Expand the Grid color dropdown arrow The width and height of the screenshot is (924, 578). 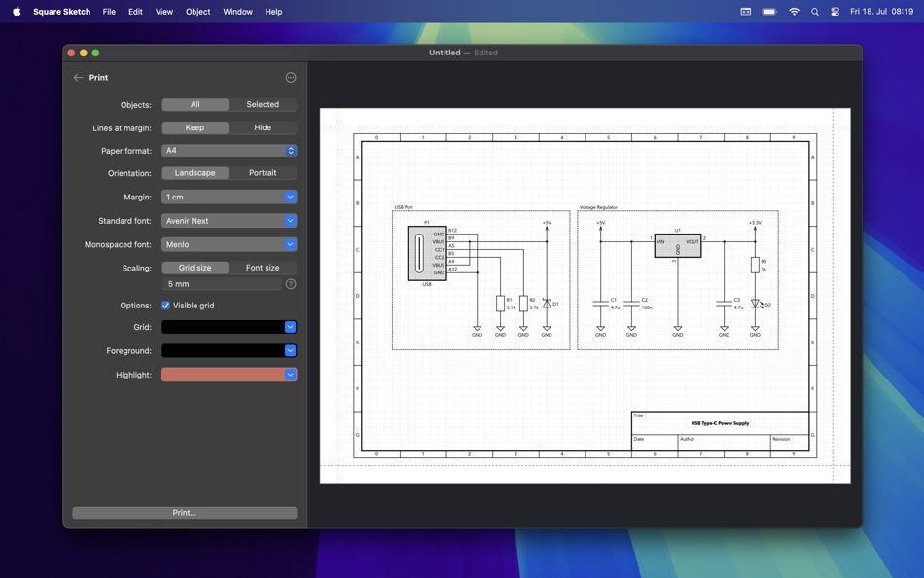290,327
